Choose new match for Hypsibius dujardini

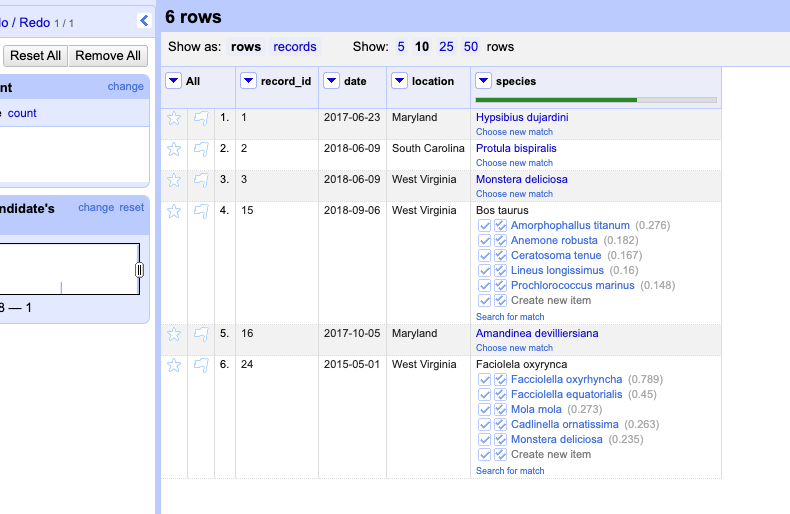(x=514, y=132)
